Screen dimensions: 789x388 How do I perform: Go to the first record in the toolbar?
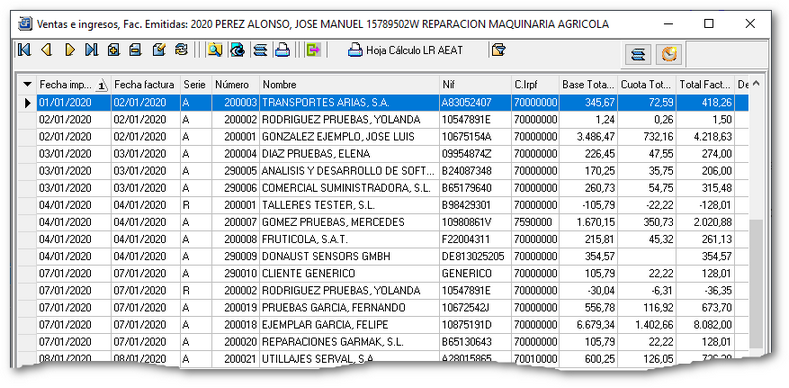(24, 50)
